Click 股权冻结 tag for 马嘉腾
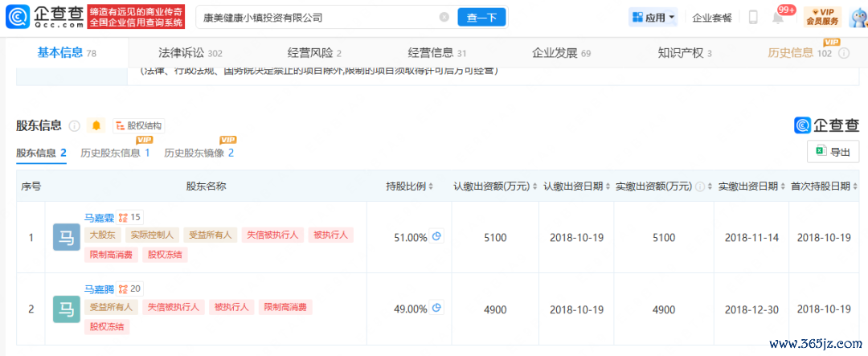Viewport: 868px width, 356px height. [107, 326]
